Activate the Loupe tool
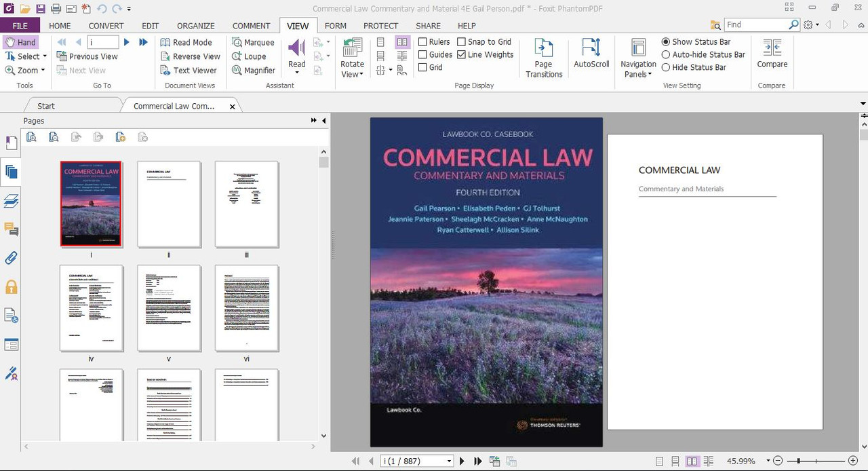The height and width of the screenshot is (471, 868). 249,56
